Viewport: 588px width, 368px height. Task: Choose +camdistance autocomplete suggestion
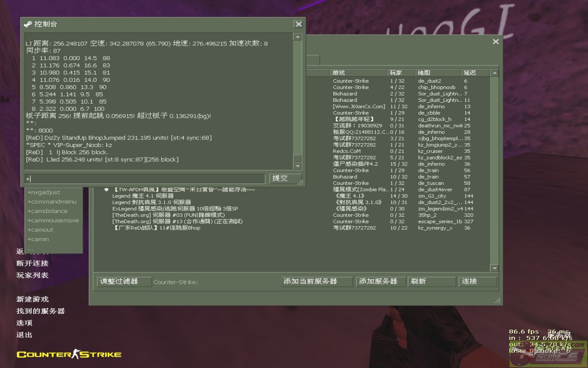pyautogui.click(x=47, y=211)
